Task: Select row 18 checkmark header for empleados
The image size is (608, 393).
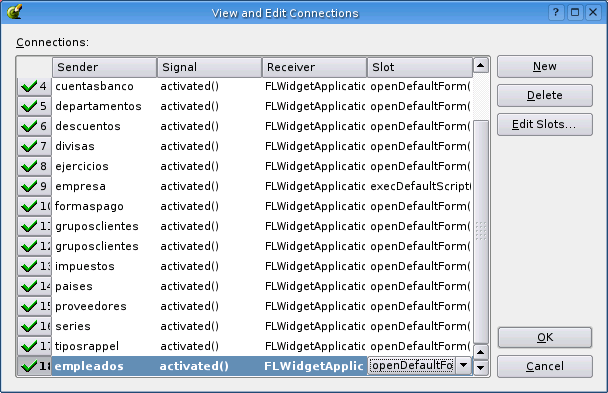Action: click(x=35, y=366)
